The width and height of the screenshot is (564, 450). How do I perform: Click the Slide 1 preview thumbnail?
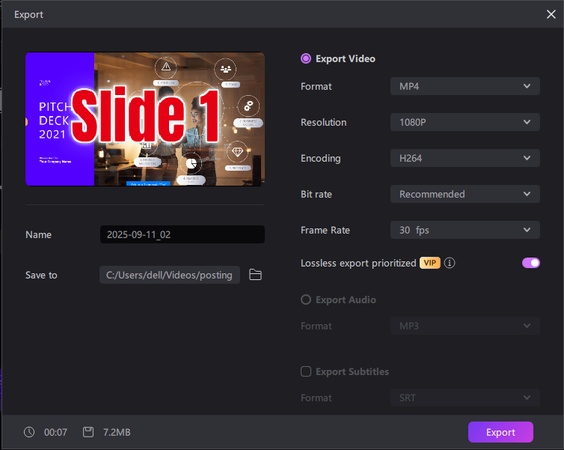(145, 119)
